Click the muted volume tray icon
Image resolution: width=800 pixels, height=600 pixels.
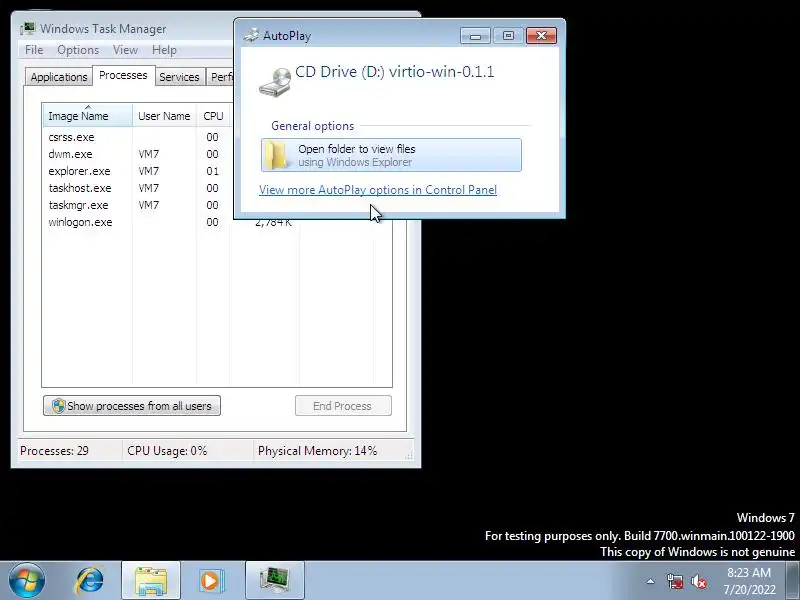tap(698, 581)
